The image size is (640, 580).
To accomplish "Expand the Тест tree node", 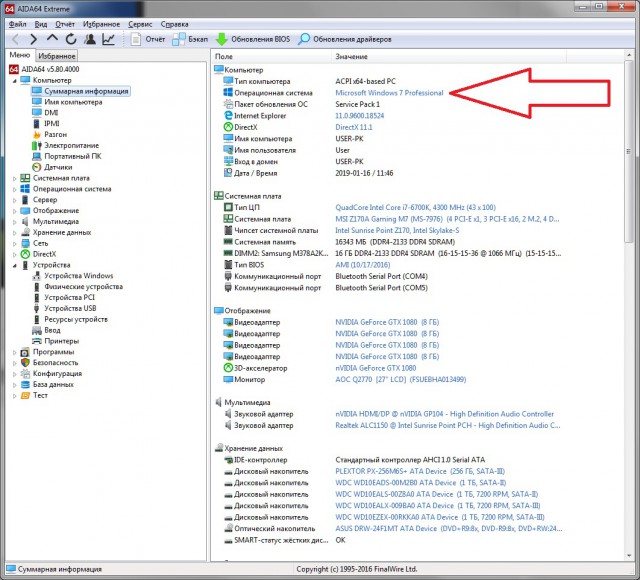I will coord(15,396).
